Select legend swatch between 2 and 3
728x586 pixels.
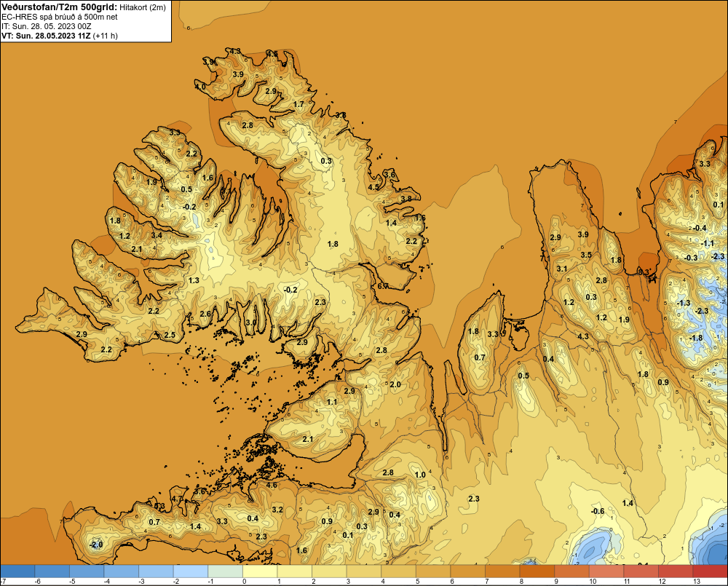click(329, 571)
